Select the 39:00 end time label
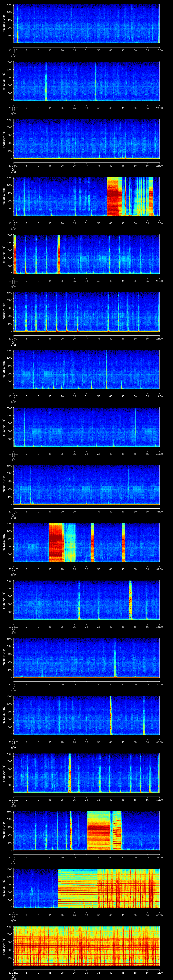Viewport: 173px width, 980px height. tap(159, 972)
